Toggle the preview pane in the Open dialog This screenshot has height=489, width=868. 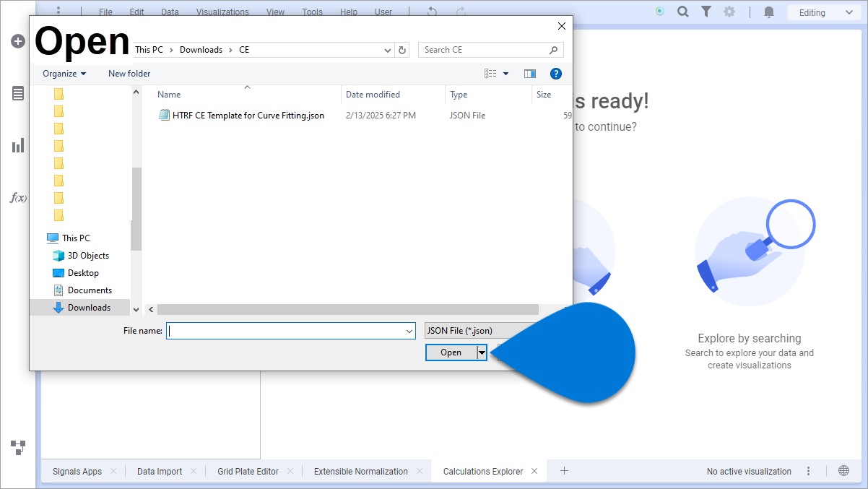530,74
